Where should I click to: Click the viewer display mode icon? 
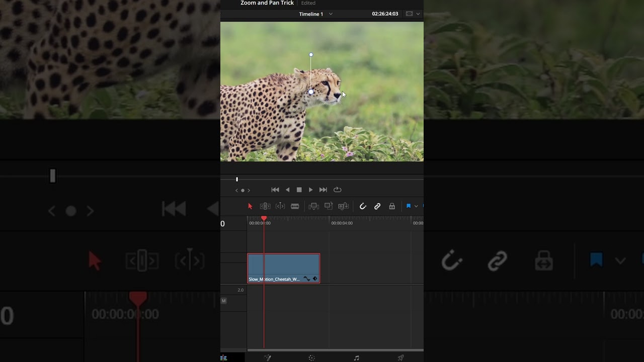pyautogui.click(x=409, y=14)
